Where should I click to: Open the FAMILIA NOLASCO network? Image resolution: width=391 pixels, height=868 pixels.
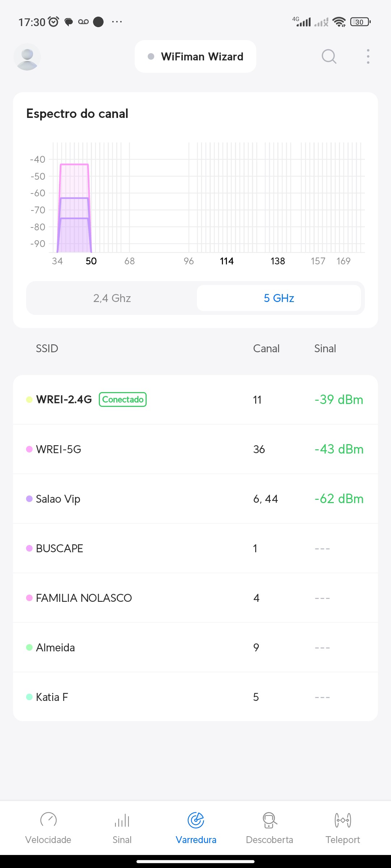pyautogui.click(x=195, y=598)
